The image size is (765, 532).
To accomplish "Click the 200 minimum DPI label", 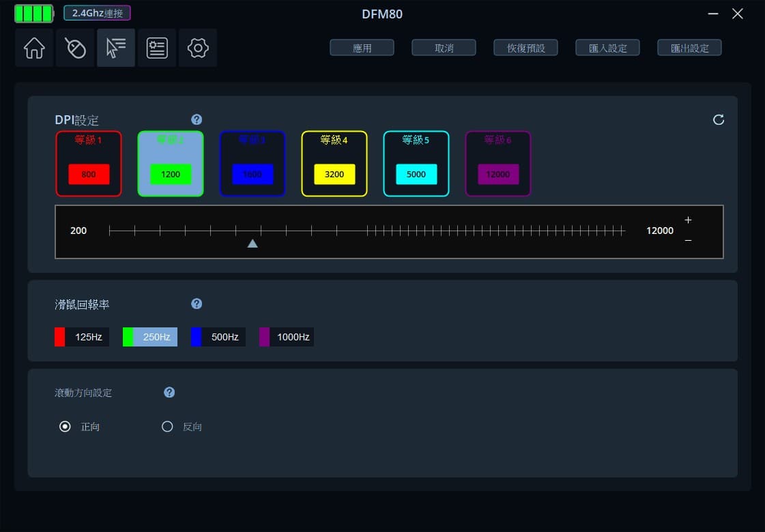I will point(78,231).
